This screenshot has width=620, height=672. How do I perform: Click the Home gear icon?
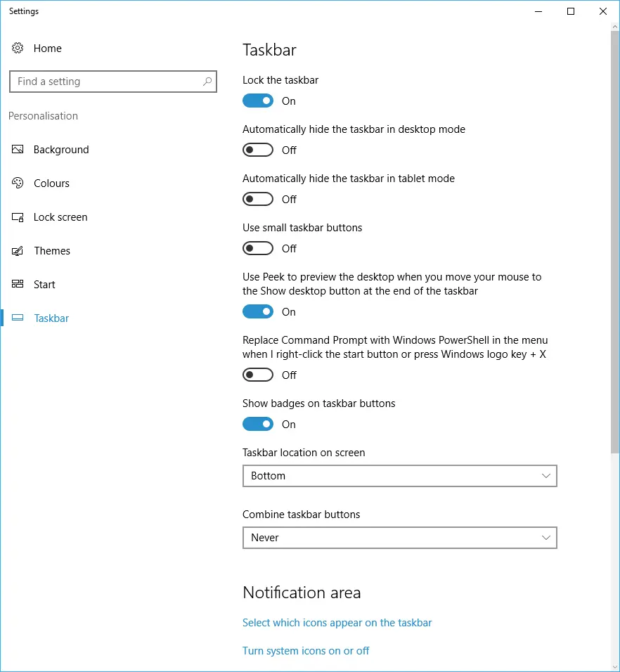[18, 49]
